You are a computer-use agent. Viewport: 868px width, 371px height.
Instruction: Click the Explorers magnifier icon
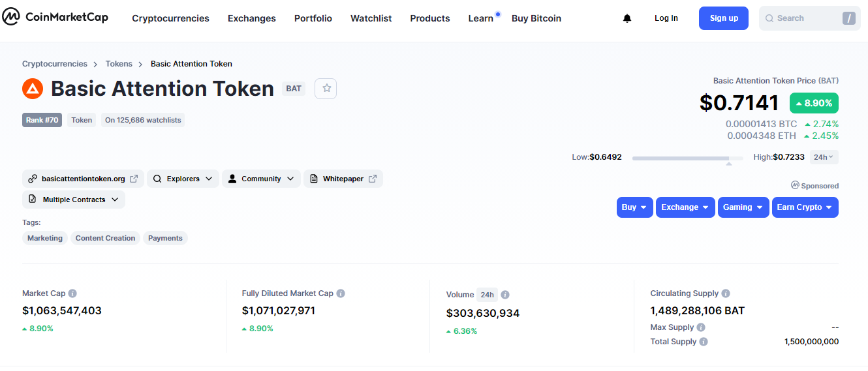tap(157, 179)
